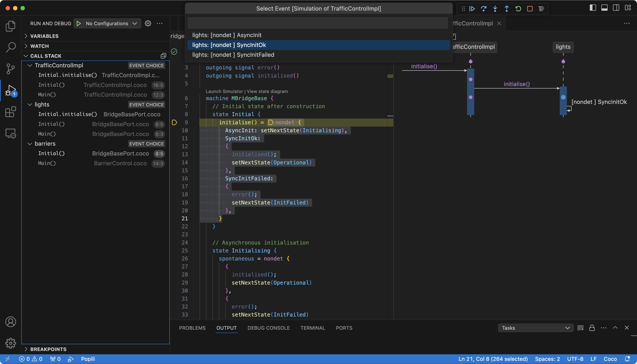Toggle the bottom panel visibility

(x=605, y=8)
